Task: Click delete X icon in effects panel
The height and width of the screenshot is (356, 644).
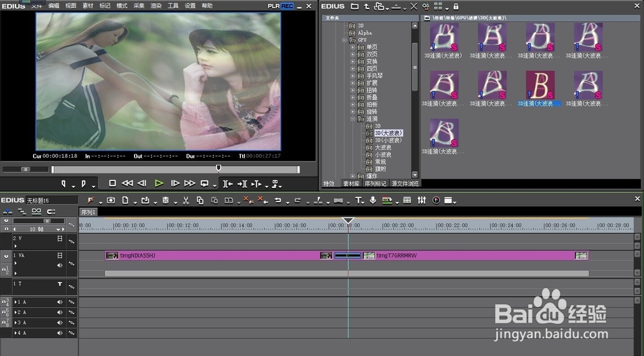Action: pos(413,6)
